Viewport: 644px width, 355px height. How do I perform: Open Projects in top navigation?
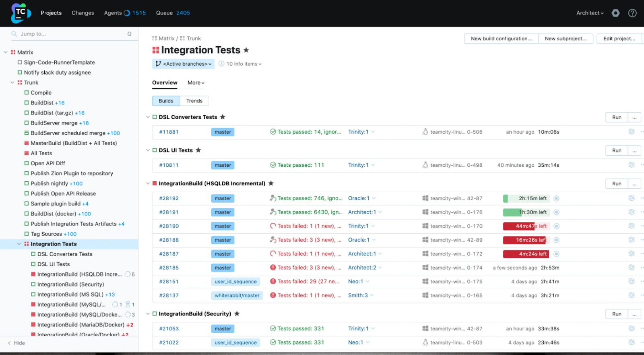51,13
